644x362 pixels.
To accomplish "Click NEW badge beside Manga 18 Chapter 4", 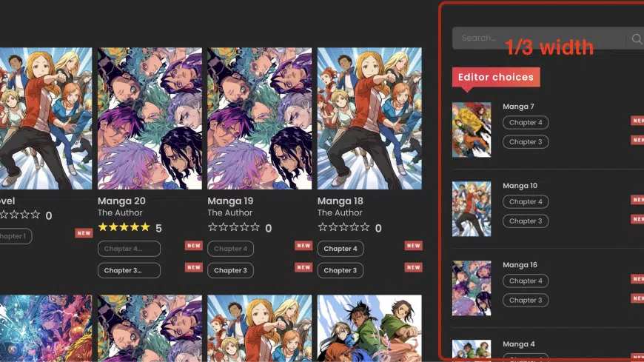I will [x=414, y=246].
